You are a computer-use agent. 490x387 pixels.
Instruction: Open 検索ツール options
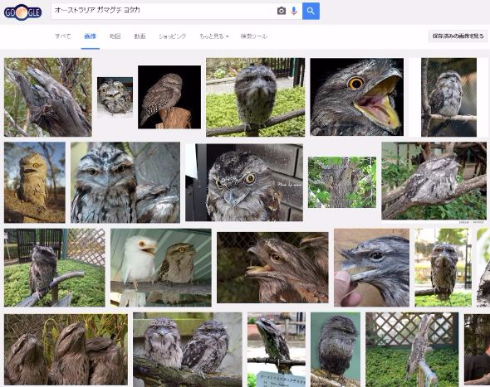254,36
